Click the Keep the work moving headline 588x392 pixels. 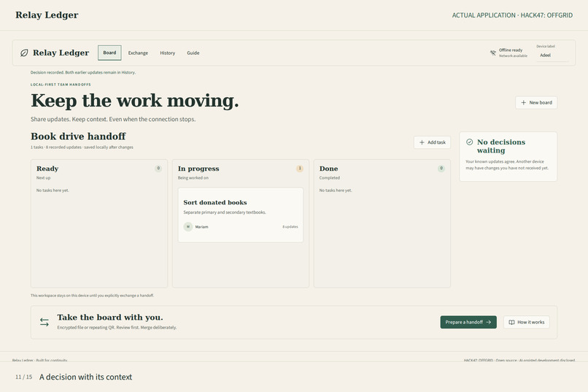pos(135,101)
